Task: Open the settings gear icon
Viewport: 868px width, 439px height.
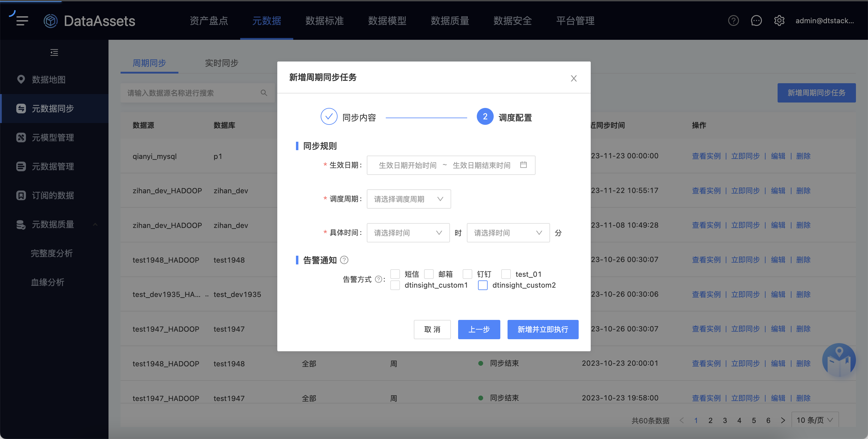Action: click(779, 21)
